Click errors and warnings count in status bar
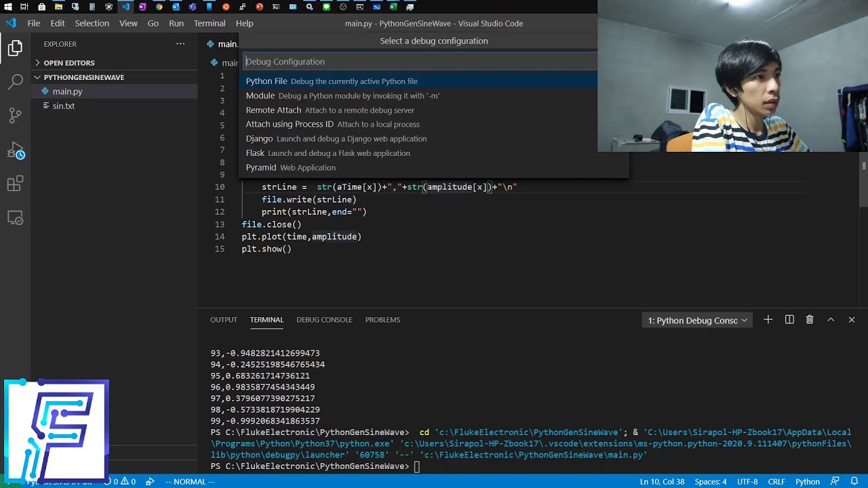This screenshot has height=488, width=868. pos(120,482)
